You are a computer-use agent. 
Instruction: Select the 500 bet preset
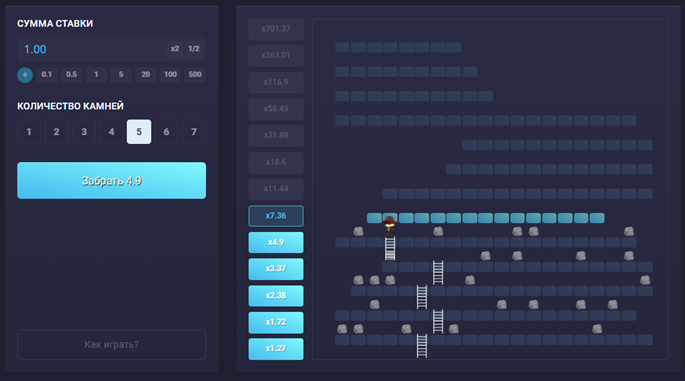[x=195, y=74]
